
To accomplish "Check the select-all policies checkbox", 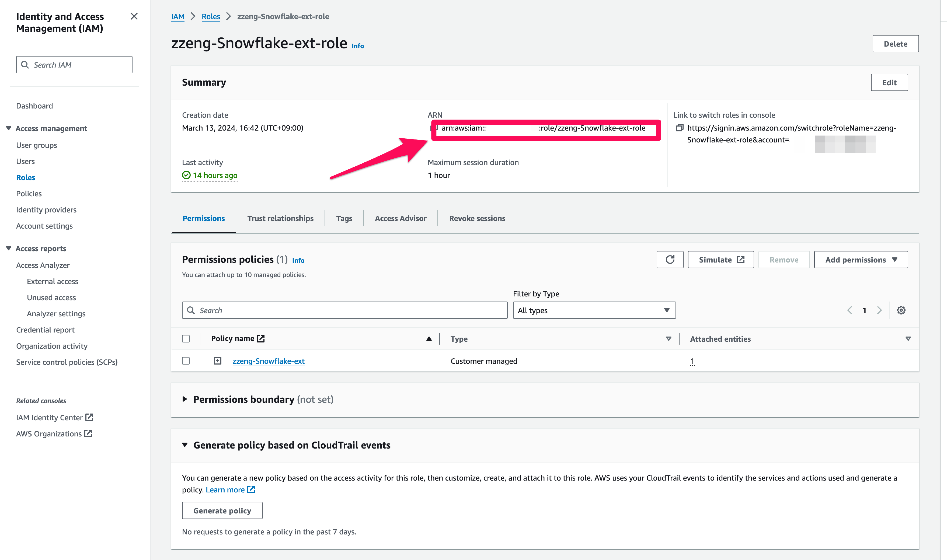I will click(186, 338).
